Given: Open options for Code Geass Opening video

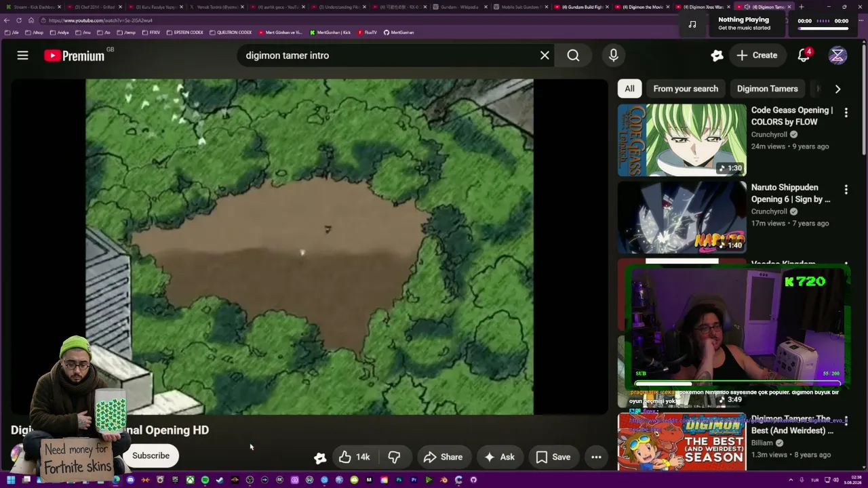Looking at the screenshot, I should coord(846,113).
